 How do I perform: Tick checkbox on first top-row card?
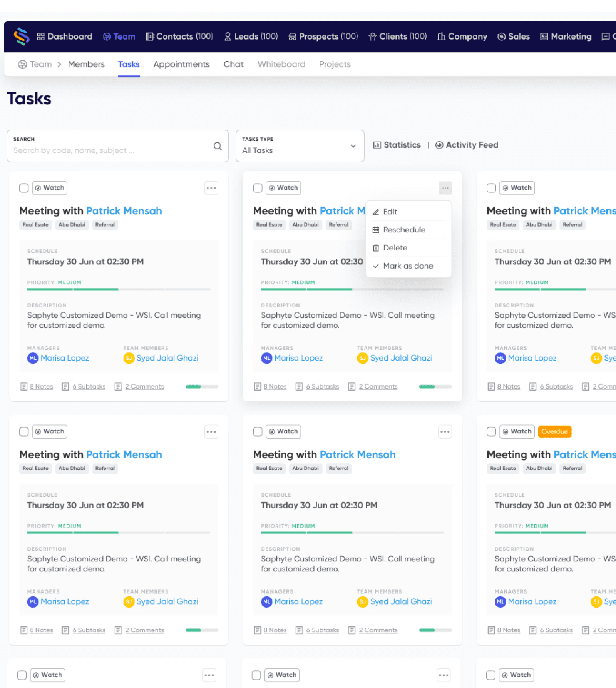[x=24, y=188]
